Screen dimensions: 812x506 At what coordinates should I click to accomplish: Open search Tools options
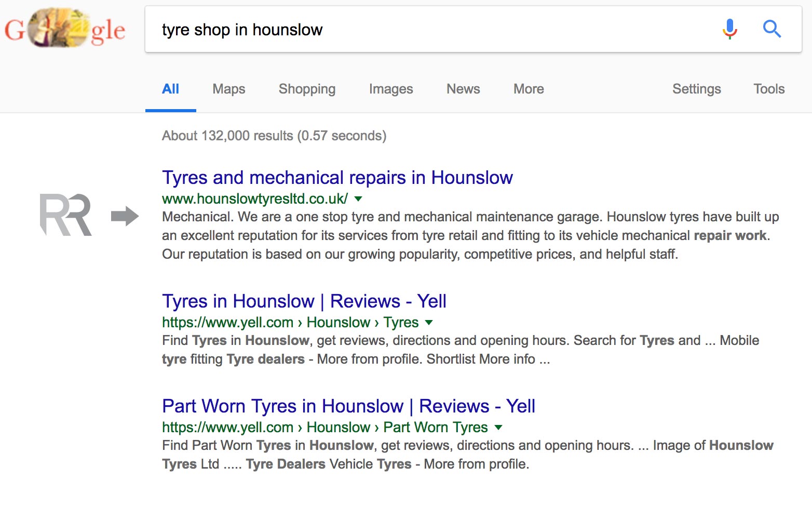pyautogui.click(x=769, y=89)
